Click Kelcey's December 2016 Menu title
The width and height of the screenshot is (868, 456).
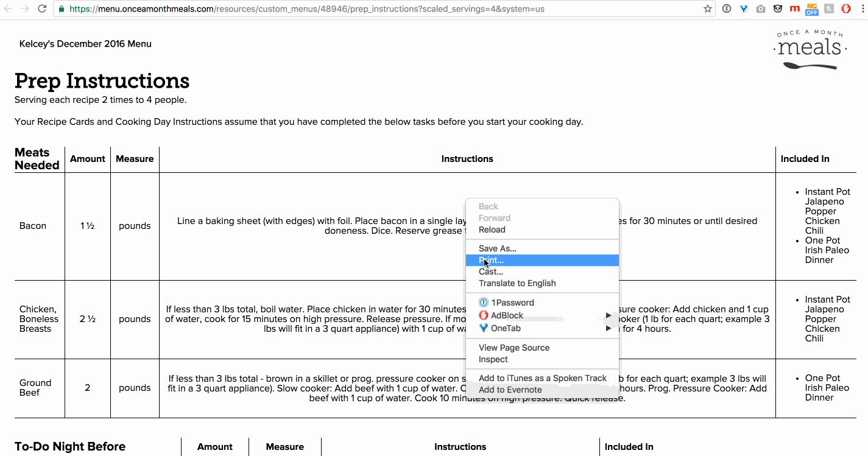[85, 44]
